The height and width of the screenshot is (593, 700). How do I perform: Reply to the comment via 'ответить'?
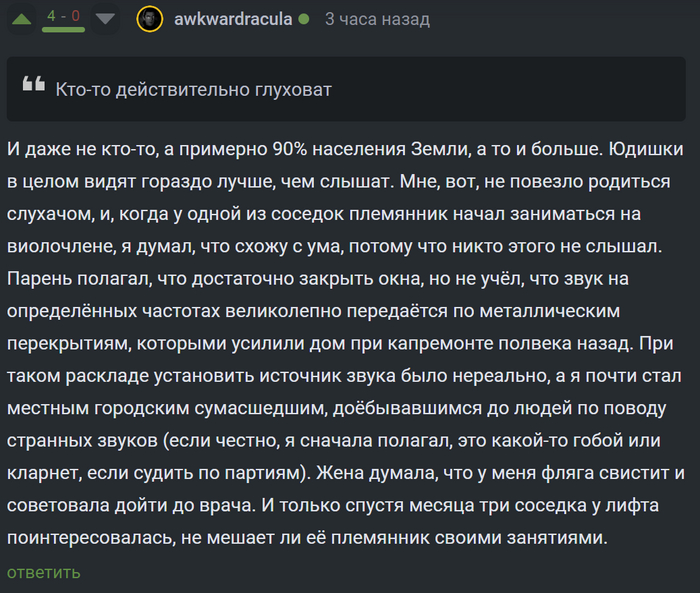click(x=44, y=572)
